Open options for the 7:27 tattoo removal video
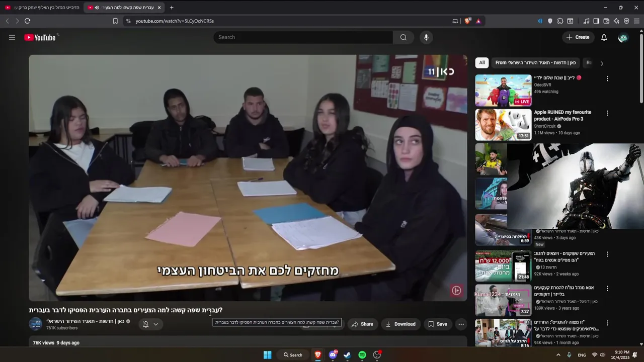Image resolution: width=644 pixels, height=362 pixels. pos(607,289)
